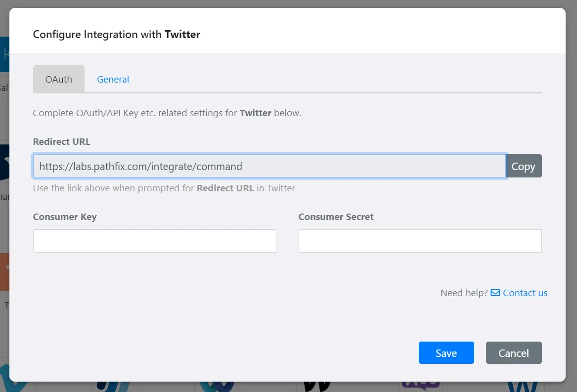Click the "Configure Integration with Twitter" heading
Image resolution: width=577 pixels, height=392 pixels.
pyautogui.click(x=117, y=34)
